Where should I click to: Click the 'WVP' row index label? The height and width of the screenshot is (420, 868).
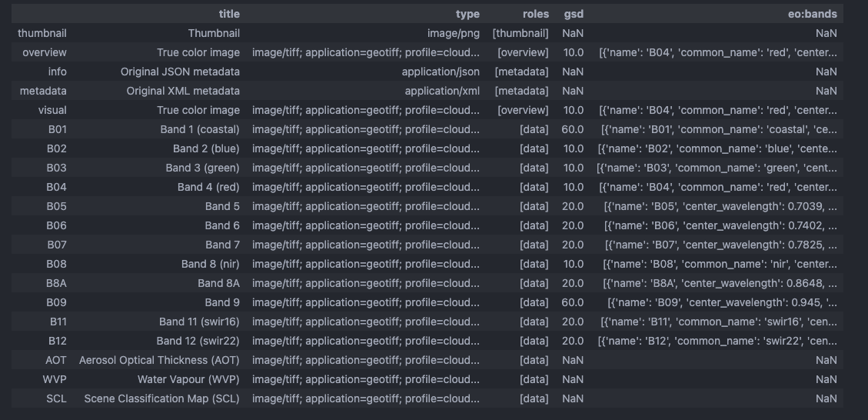pos(55,379)
